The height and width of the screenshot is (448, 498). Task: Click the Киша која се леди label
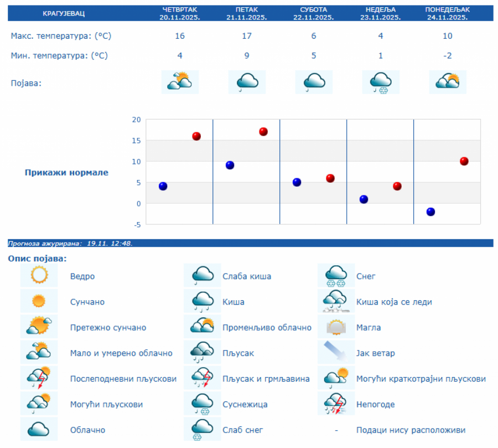(x=394, y=302)
